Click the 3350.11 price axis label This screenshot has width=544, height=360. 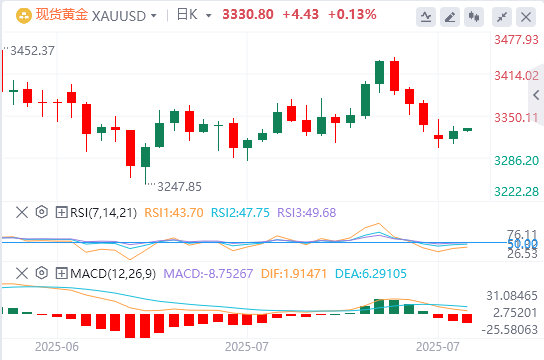[x=516, y=118]
